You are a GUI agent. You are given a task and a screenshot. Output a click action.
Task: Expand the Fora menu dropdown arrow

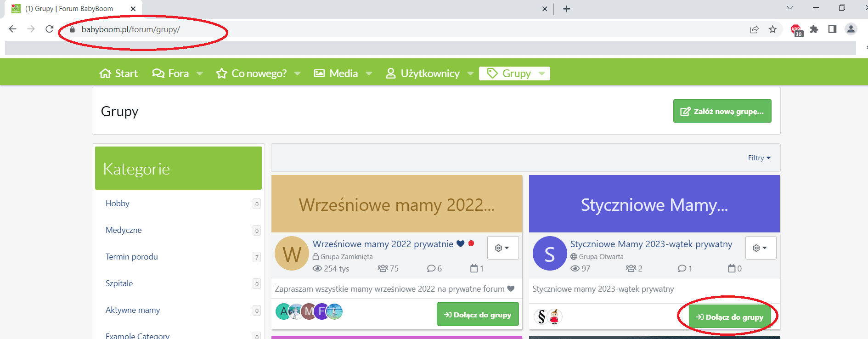(x=200, y=73)
